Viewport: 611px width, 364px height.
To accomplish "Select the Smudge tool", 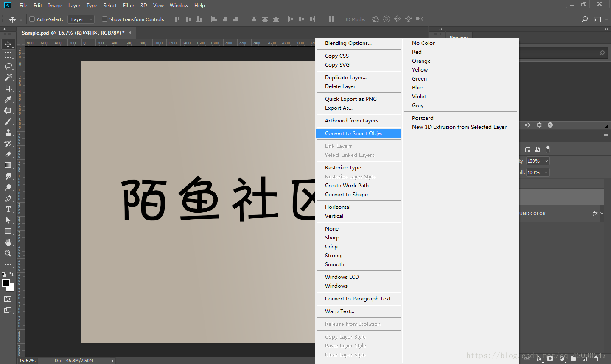I will pyautogui.click(x=8, y=176).
